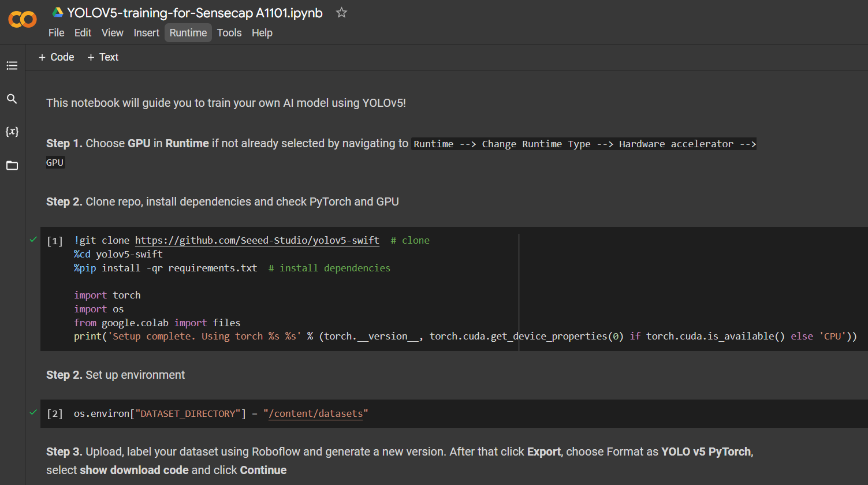Open the File menu
Image resolution: width=868 pixels, height=485 pixels.
coord(56,33)
